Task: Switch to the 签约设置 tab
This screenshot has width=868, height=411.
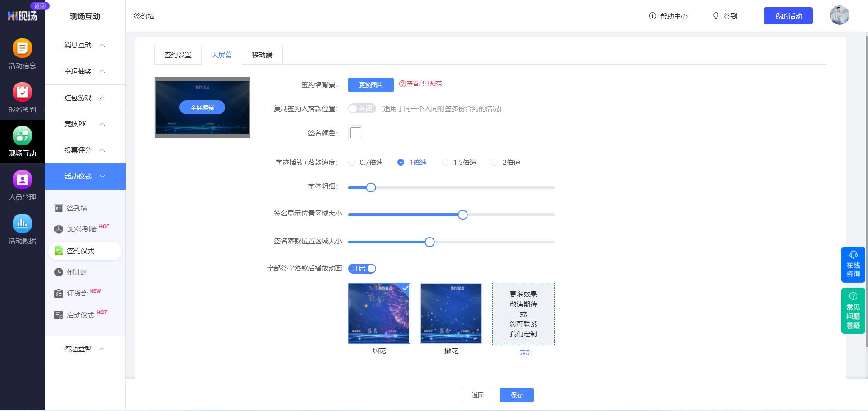Action: 178,54
